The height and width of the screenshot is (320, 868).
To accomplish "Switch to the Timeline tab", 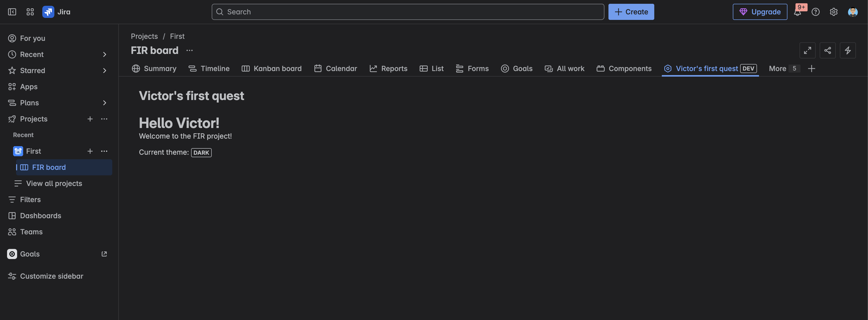I will pos(209,69).
